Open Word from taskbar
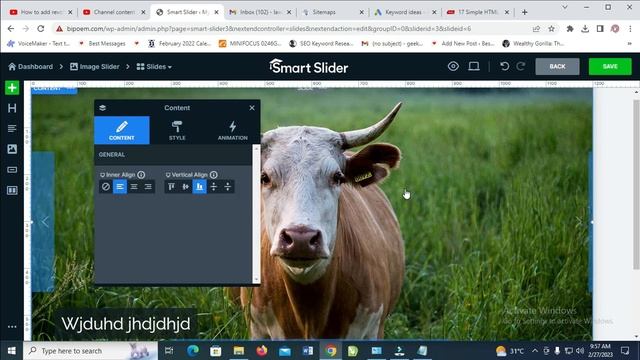640x360 pixels. (308, 351)
